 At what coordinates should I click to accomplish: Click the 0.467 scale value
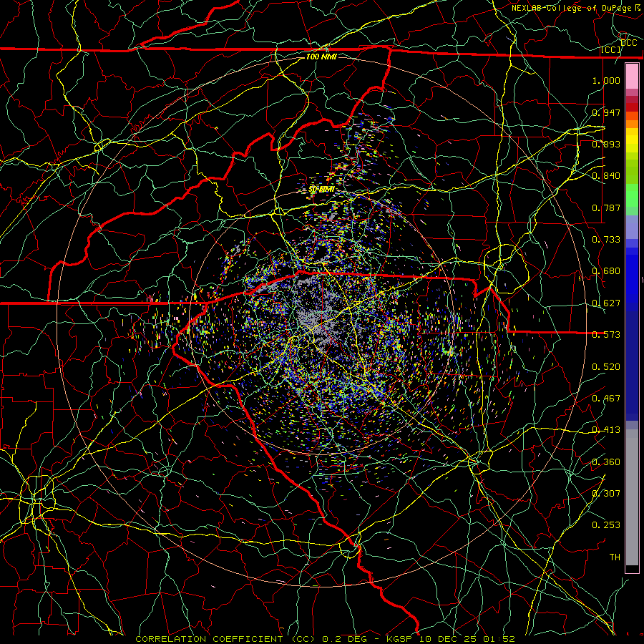tap(606, 399)
